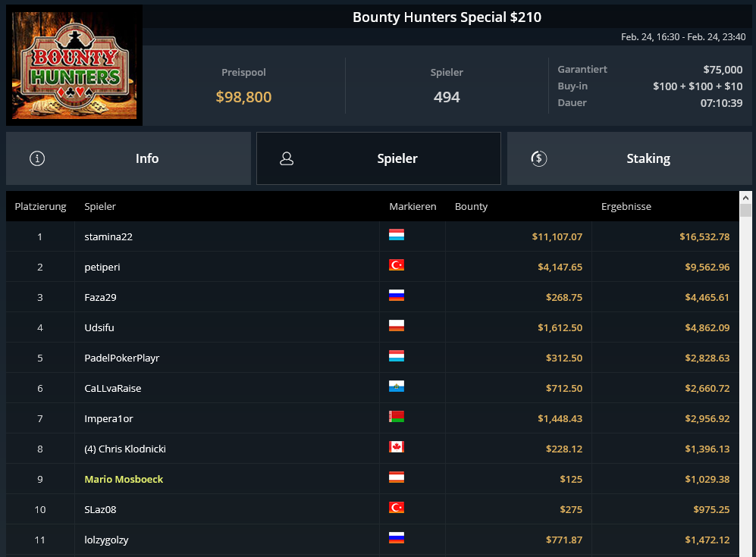The image size is (756, 557).
Task: Click petiperi's Turkish flag marker
Action: coord(397,265)
